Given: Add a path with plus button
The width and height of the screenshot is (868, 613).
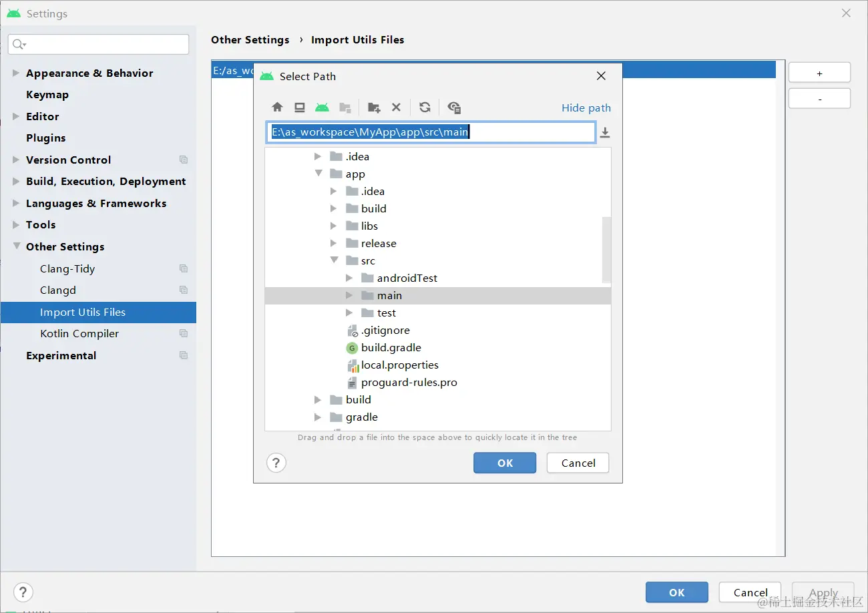Looking at the screenshot, I should (x=819, y=73).
